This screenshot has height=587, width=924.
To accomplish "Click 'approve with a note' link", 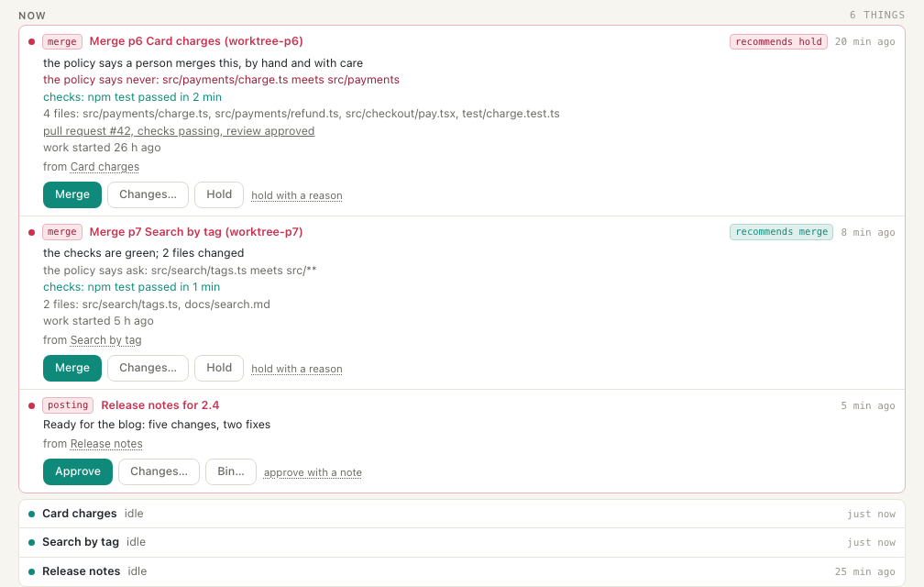I will (313, 472).
